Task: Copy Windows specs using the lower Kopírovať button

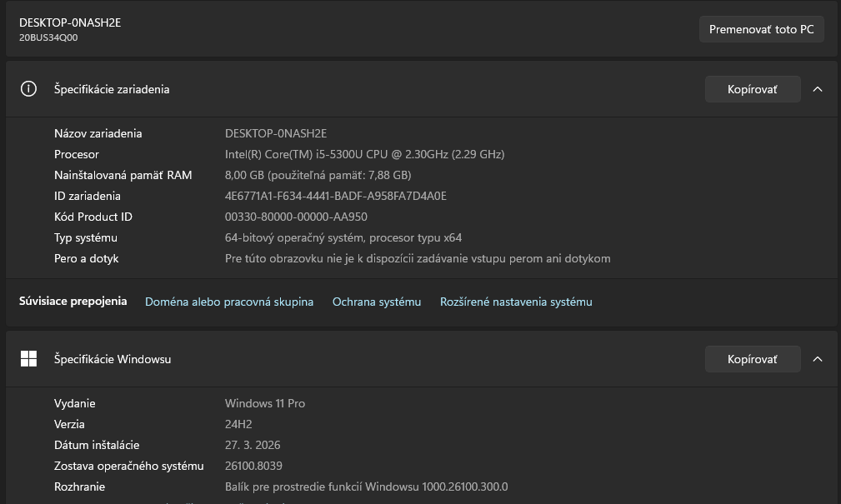Action: click(751, 358)
